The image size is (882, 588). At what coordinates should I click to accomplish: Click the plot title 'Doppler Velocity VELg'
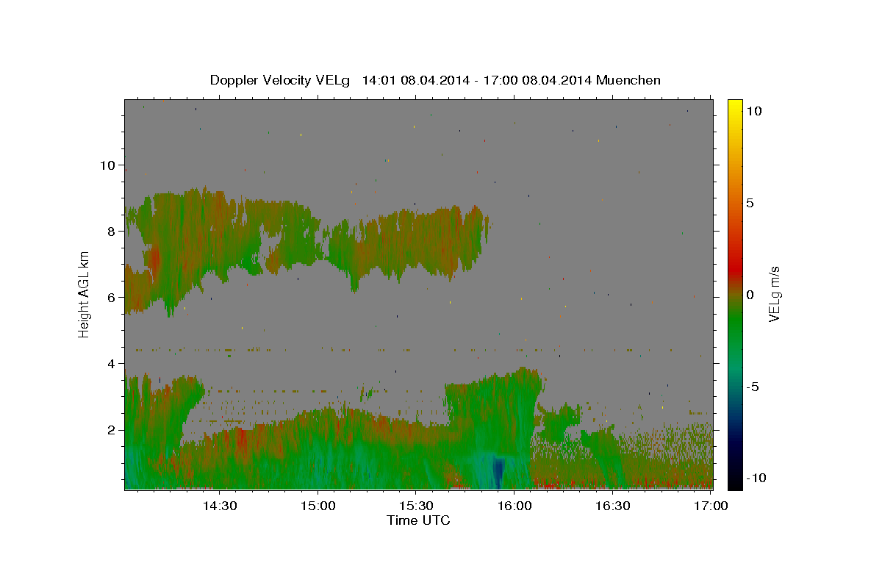282,80
